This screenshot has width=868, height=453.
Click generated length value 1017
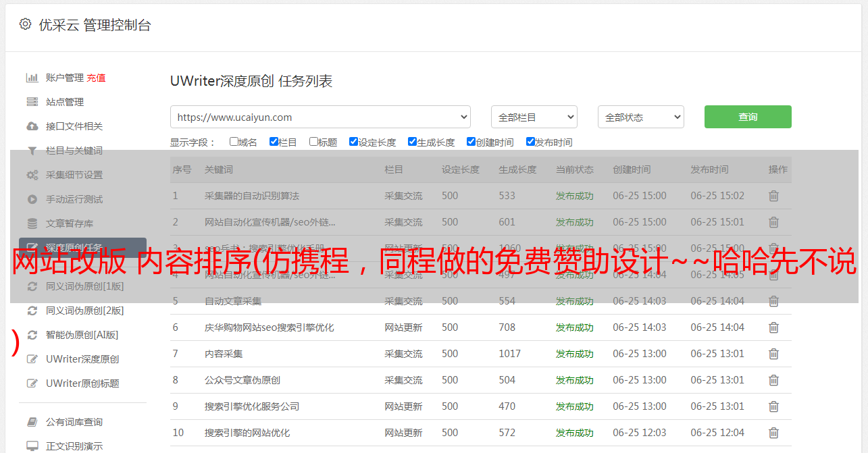tap(510, 354)
